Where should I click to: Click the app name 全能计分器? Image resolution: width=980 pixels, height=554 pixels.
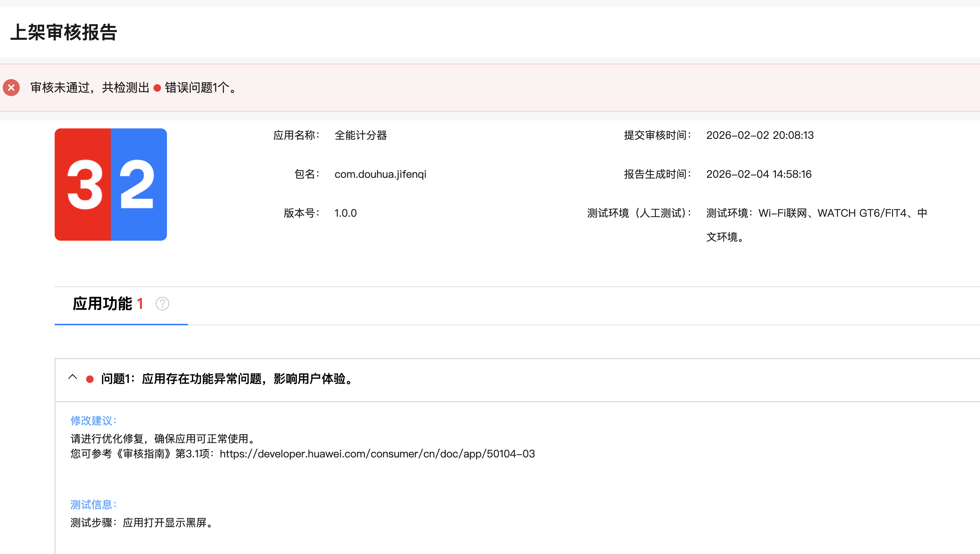360,136
